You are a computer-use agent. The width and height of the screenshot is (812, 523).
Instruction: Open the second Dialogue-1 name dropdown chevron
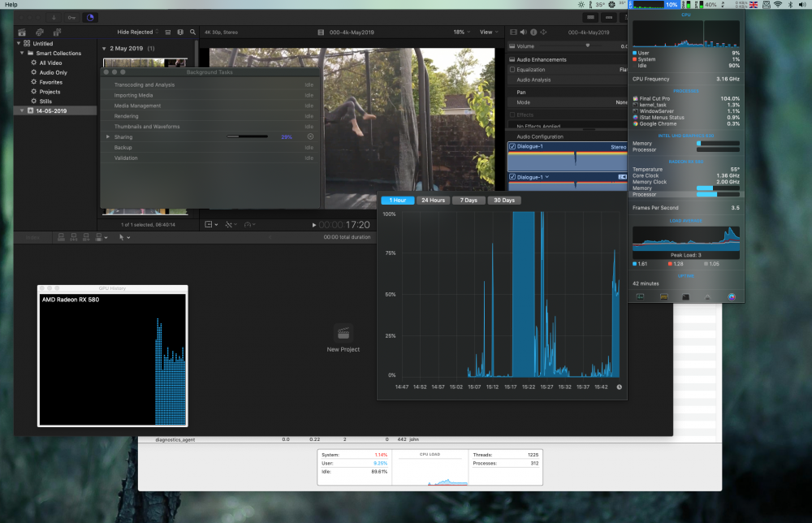pos(546,177)
